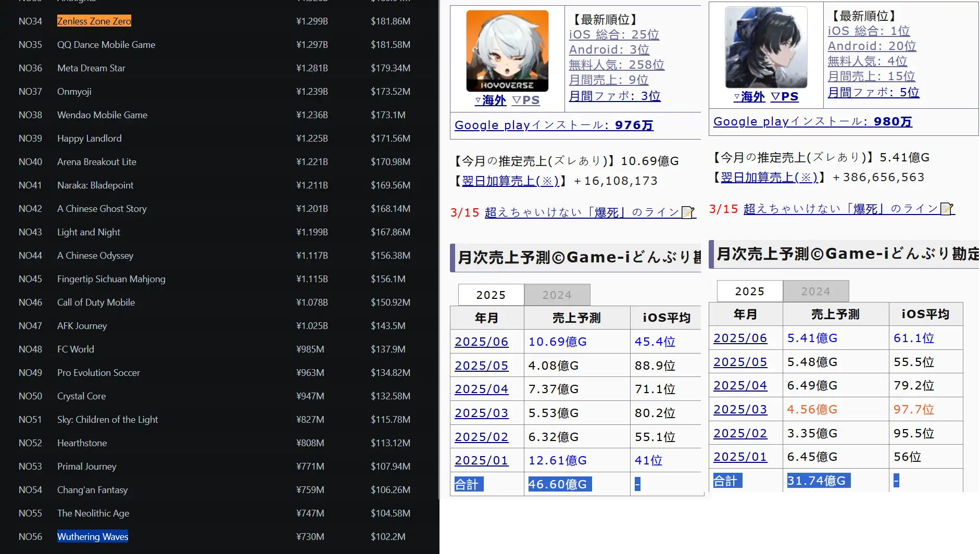Open the note icon beside right 爆死 line link
980x554 pixels.
947,209
